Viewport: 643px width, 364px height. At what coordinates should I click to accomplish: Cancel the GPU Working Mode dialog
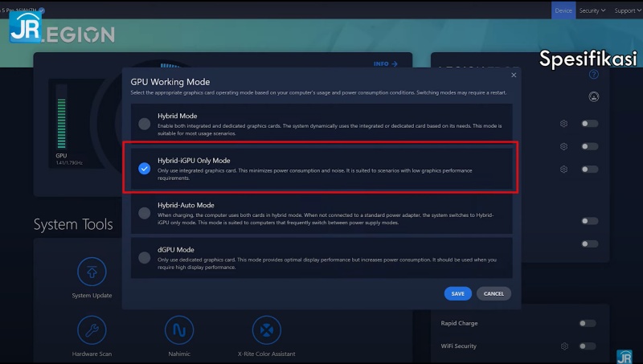494,293
